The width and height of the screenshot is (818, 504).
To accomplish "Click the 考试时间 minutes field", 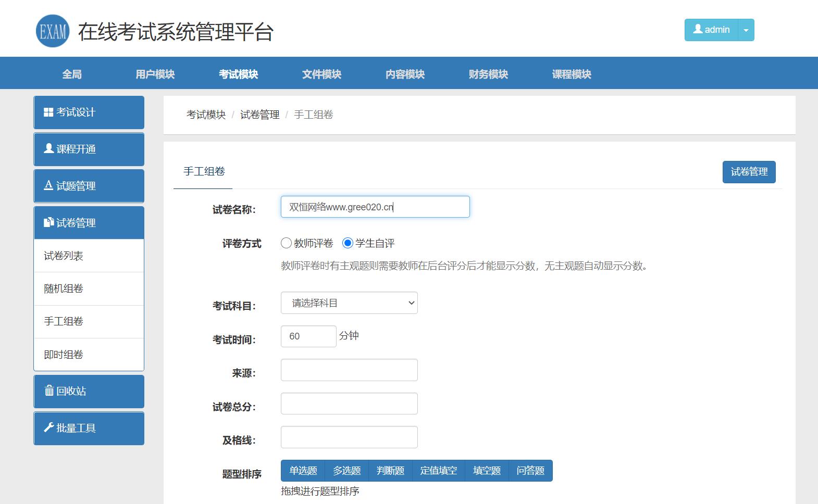I will [x=308, y=336].
